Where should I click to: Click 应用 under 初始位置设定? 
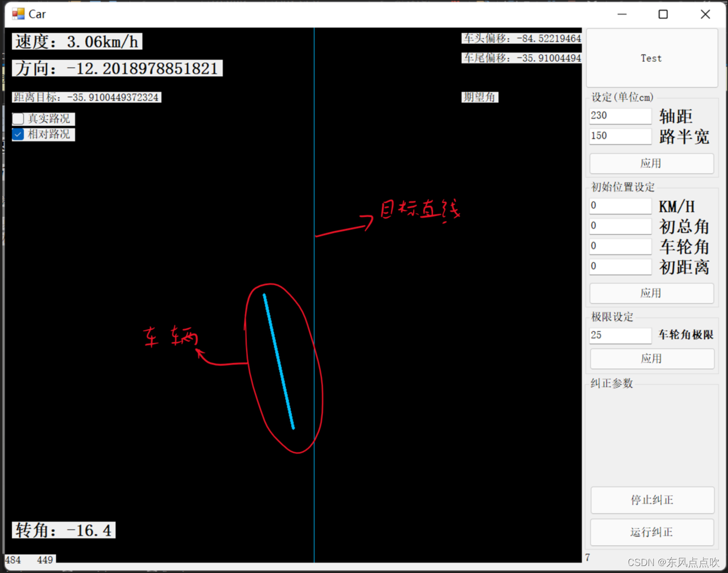(x=652, y=293)
